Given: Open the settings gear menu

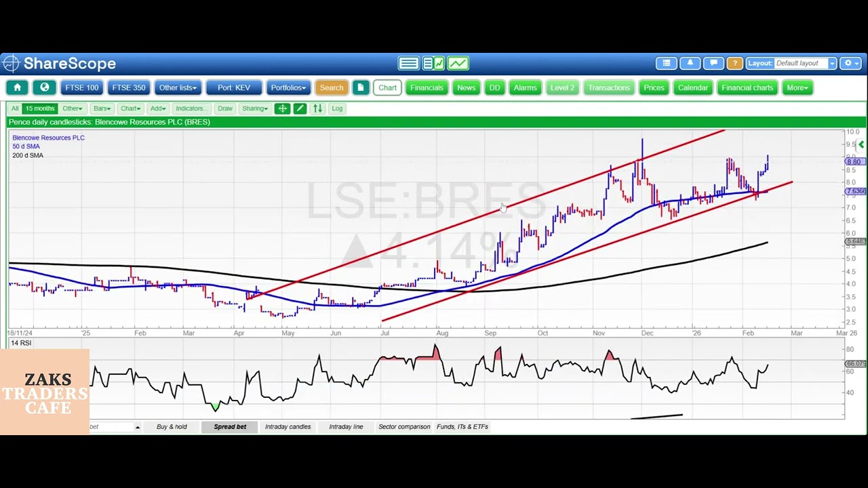Looking at the screenshot, I should point(850,63).
